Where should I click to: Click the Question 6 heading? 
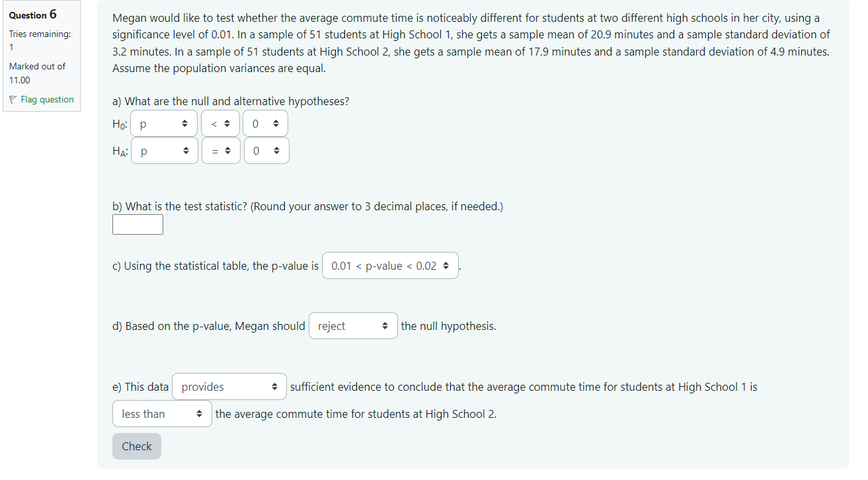tap(33, 15)
